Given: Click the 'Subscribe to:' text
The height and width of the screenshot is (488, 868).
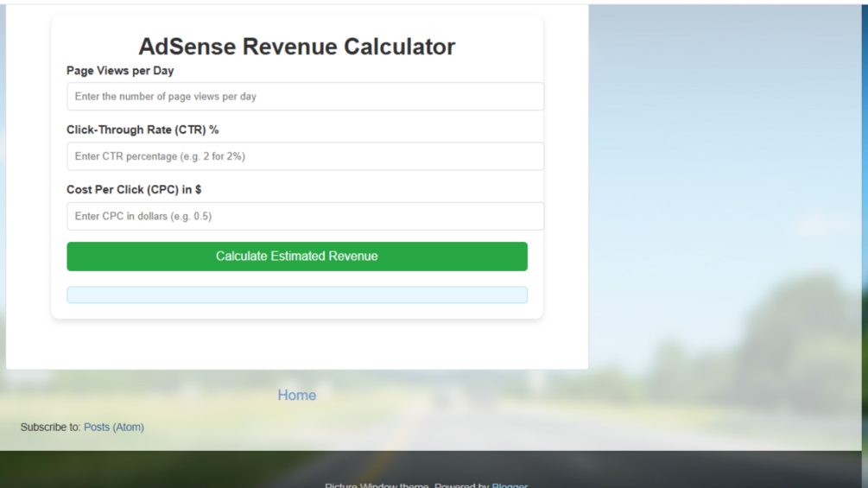Looking at the screenshot, I should (x=50, y=428).
